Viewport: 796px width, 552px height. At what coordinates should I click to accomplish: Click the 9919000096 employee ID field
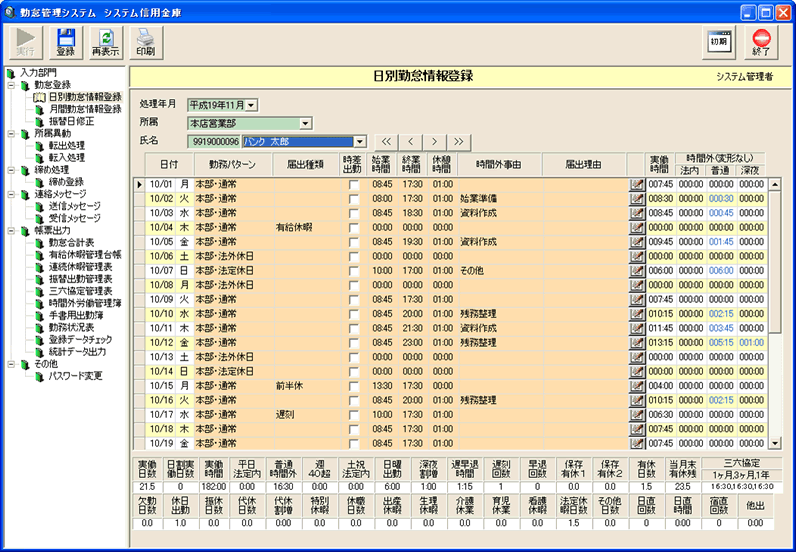point(214,142)
